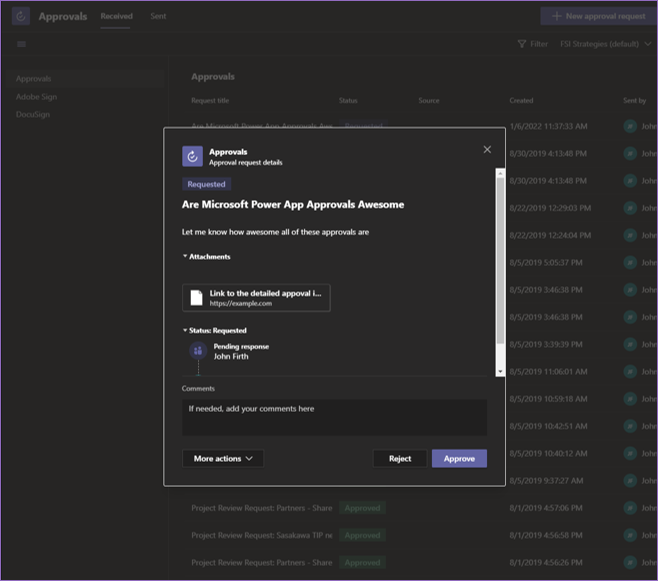Viewport: 658px width, 581px height.
Task: Collapse the Status: Requested section
Action: (214, 331)
